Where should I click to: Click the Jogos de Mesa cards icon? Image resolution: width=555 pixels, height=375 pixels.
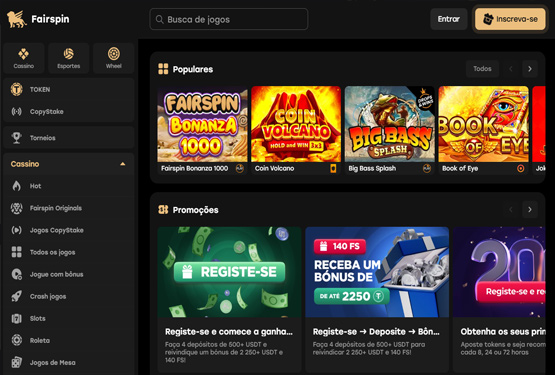(x=17, y=362)
